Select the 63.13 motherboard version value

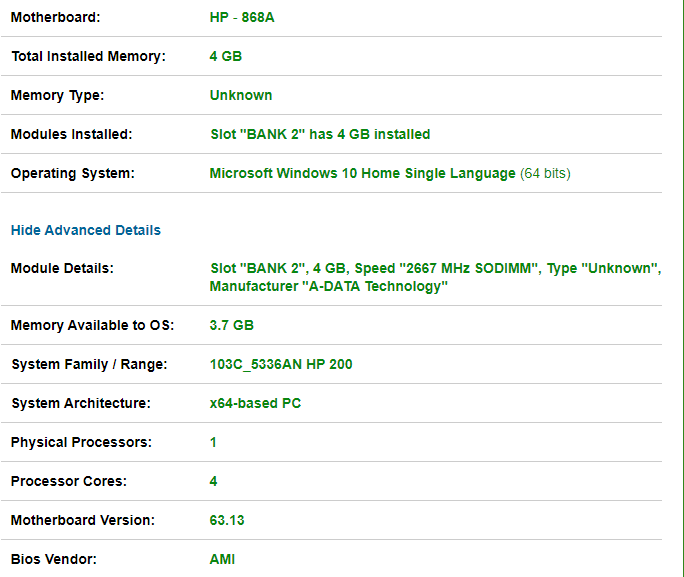(x=227, y=520)
